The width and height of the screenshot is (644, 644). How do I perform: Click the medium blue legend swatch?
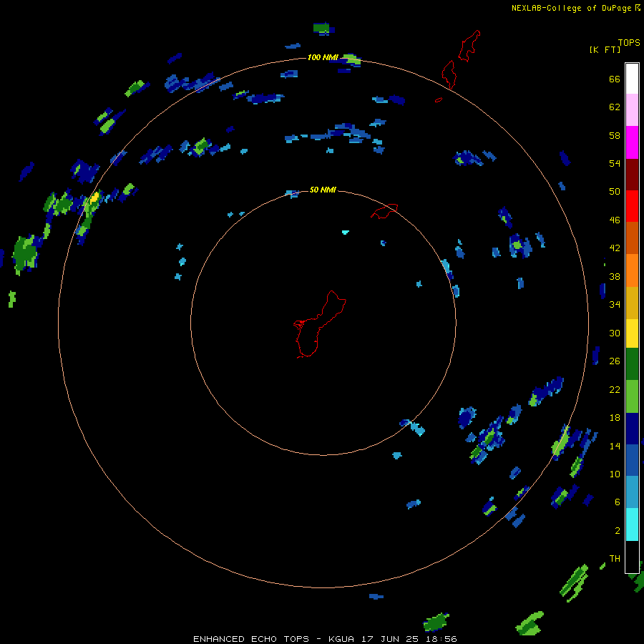pos(632,460)
